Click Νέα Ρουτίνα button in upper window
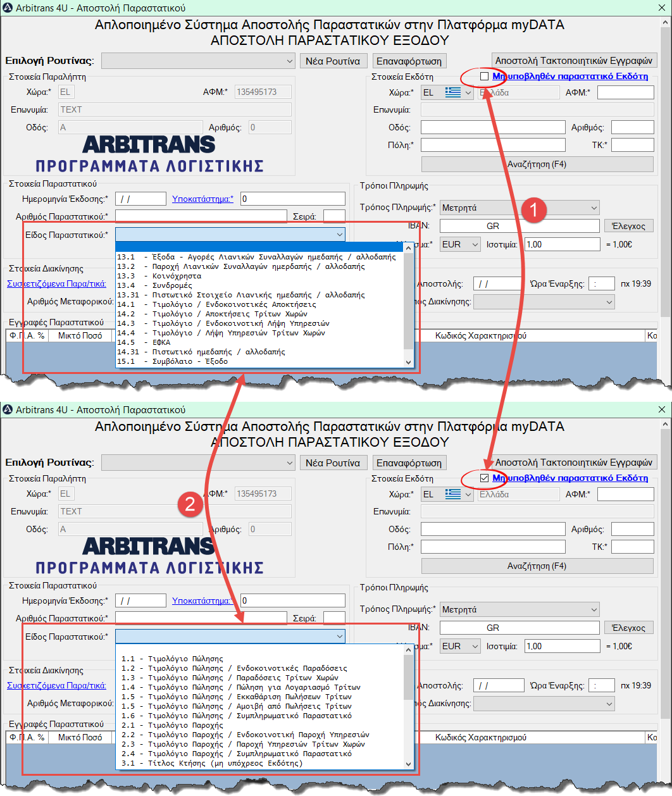 pyautogui.click(x=333, y=61)
